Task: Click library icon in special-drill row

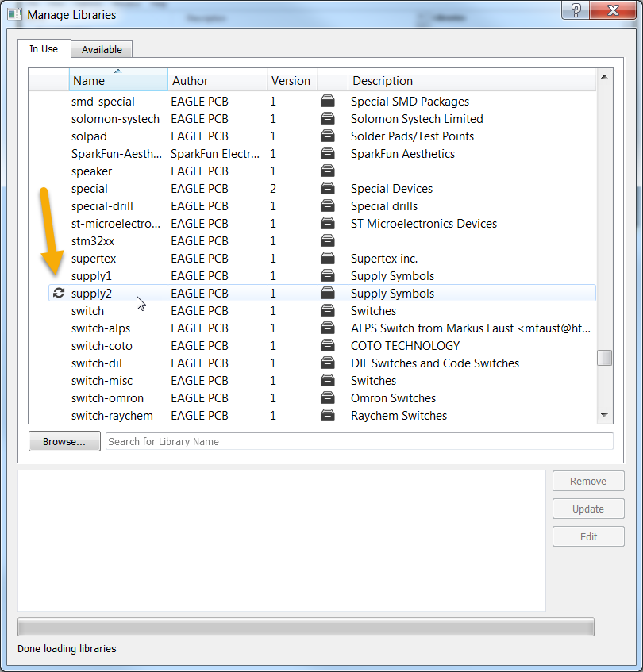Action: (328, 206)
